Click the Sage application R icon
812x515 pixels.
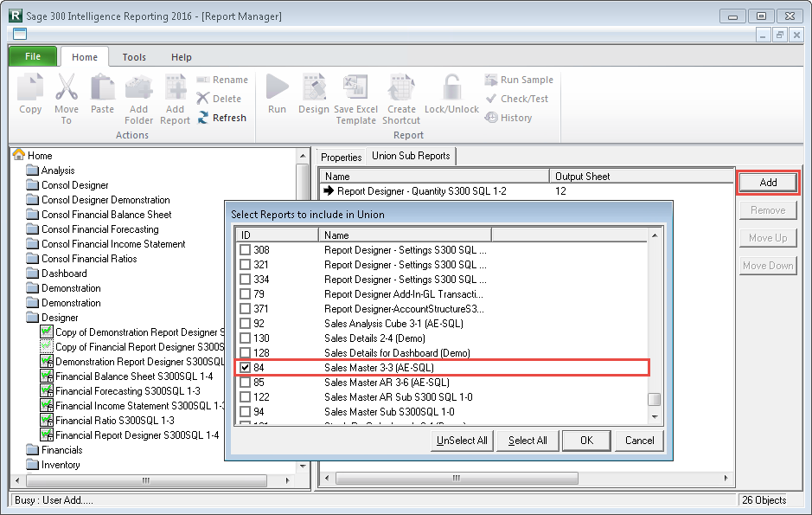[x=16, y=16]
